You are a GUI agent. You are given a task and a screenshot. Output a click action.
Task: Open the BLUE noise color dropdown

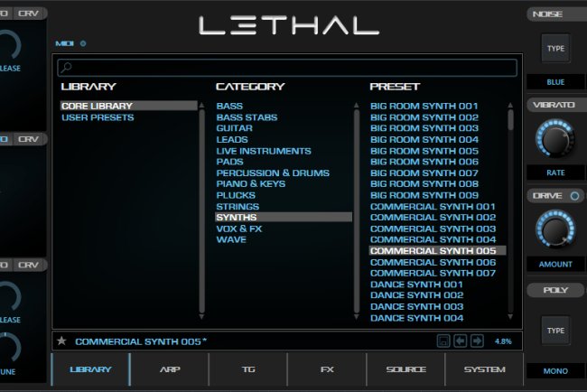(555, 82)
